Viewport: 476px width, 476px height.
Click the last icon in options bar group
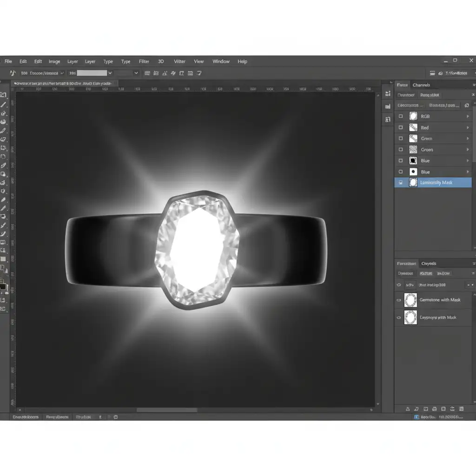[x=199, y=73]
